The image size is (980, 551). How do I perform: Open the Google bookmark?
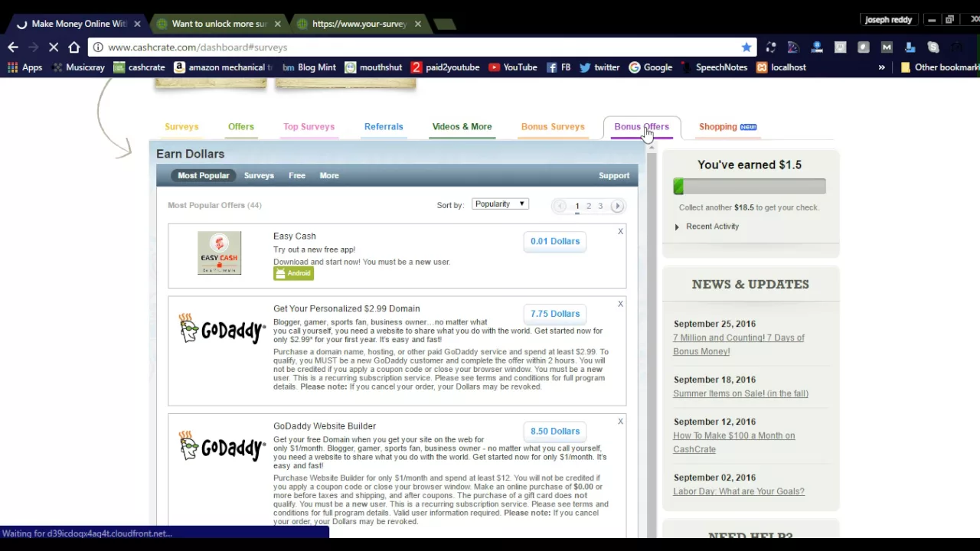pos(651,67)
